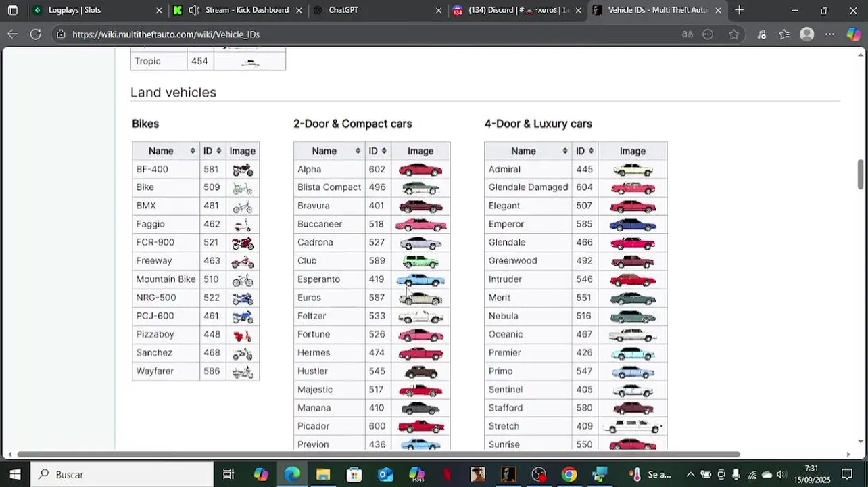Click the Buccaneer car image

(420, 224)
